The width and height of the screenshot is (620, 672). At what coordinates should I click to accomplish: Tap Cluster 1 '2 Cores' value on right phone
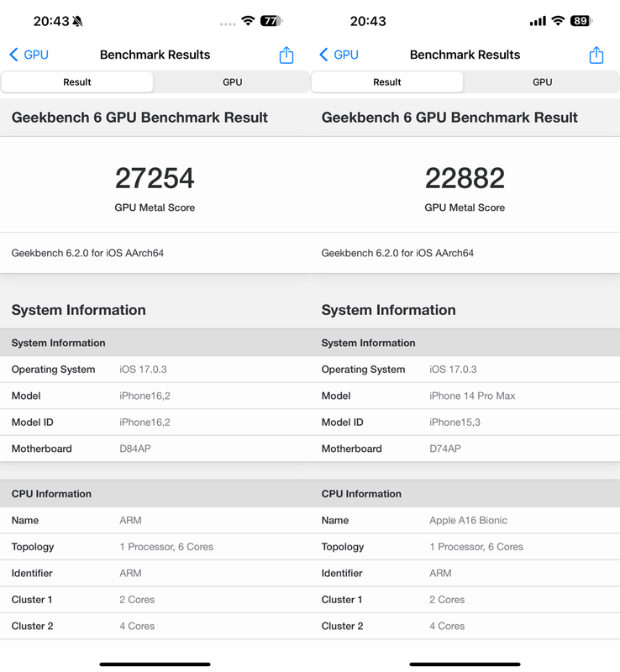[x=447, y=600]
